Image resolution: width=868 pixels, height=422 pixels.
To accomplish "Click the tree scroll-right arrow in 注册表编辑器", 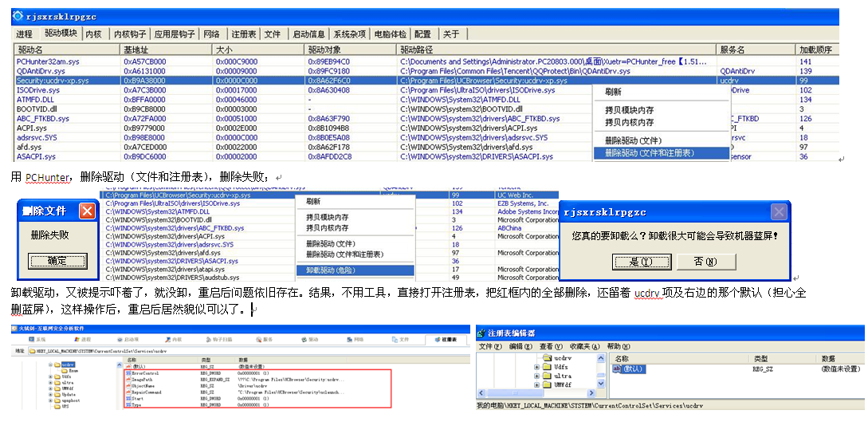I will point(591,393).
